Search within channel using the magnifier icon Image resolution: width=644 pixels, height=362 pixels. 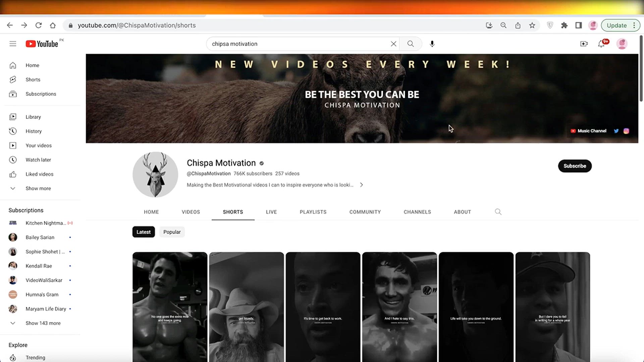(x=498, y=212)
